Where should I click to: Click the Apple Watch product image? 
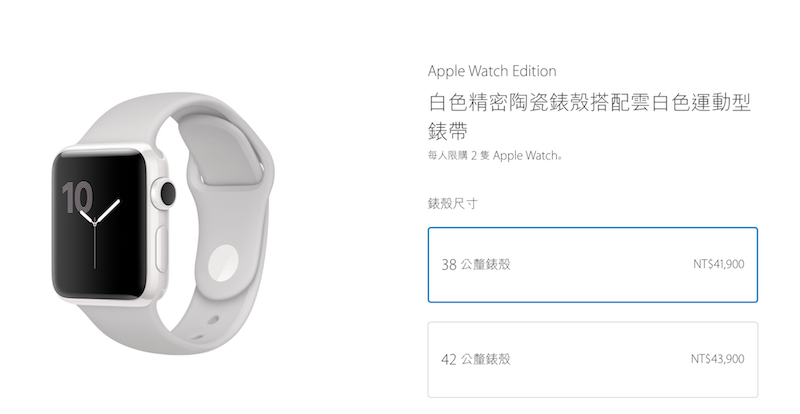tap(163, 224)
